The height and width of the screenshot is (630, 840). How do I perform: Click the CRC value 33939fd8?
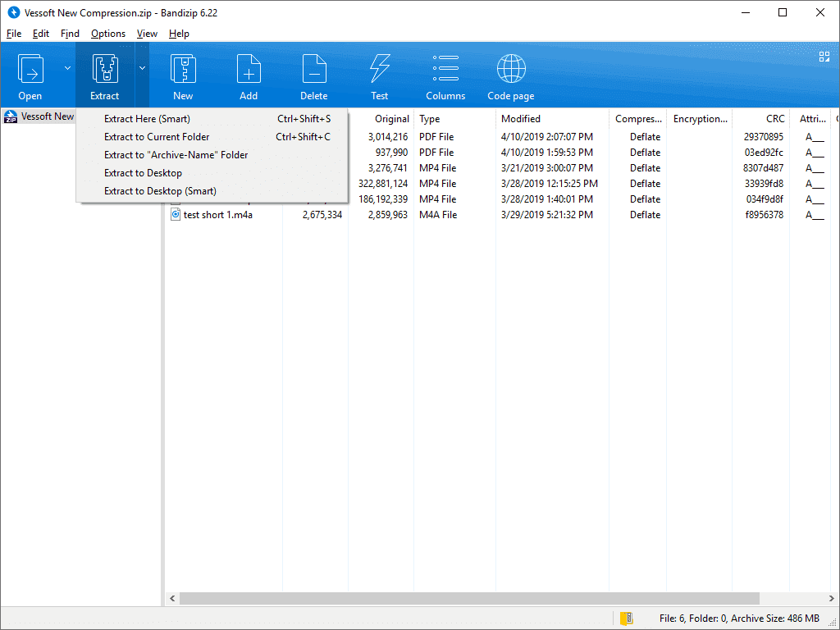pos(764,184)
